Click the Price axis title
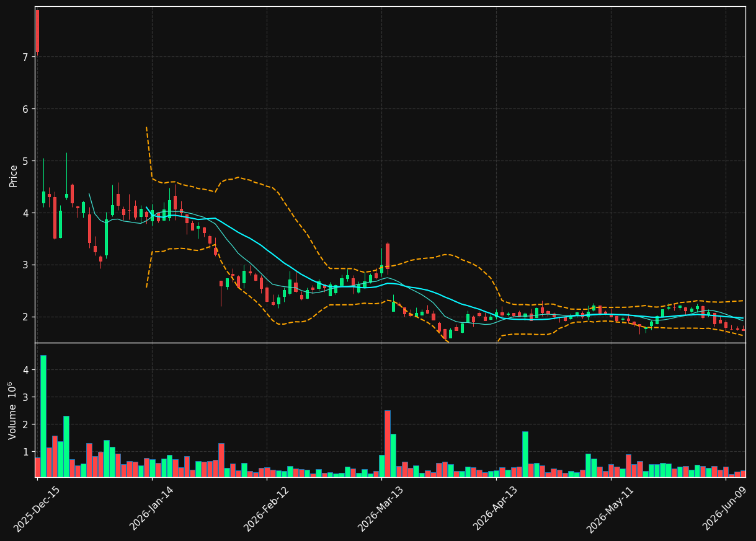The height and width of the screenshot is (541, 756). click(14, 175)
